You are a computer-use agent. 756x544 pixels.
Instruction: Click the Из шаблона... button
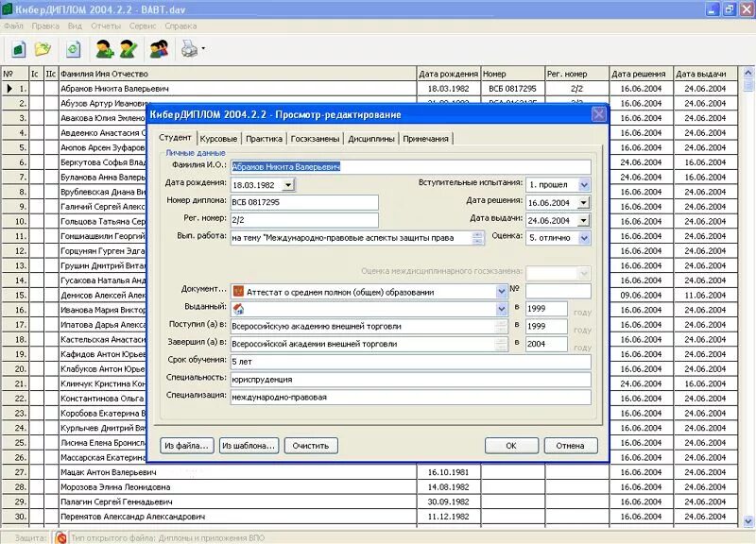pos(249,446)
